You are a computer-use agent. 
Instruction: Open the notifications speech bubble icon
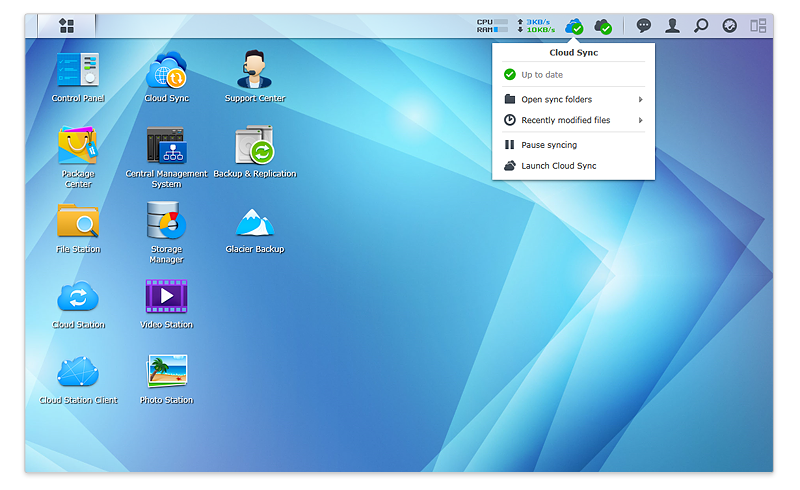point(644,26)
